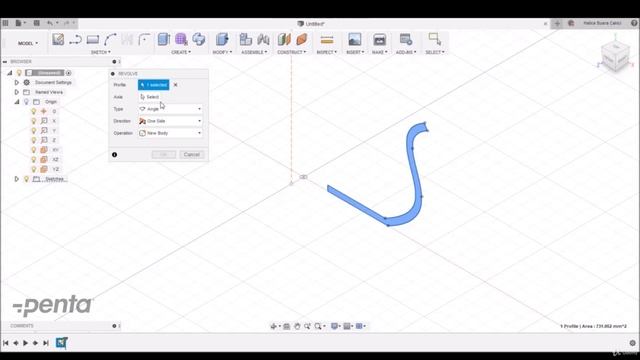Viewport: 640px width, 360px height.
Task: Select the Rectangle sketch tool
Action: pyautogui.click(x=93, y=39)
